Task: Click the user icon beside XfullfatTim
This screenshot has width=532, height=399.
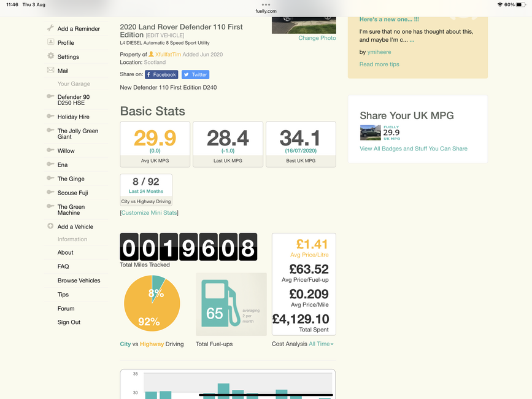Action: pyautogui.click(x=152, y=54)
